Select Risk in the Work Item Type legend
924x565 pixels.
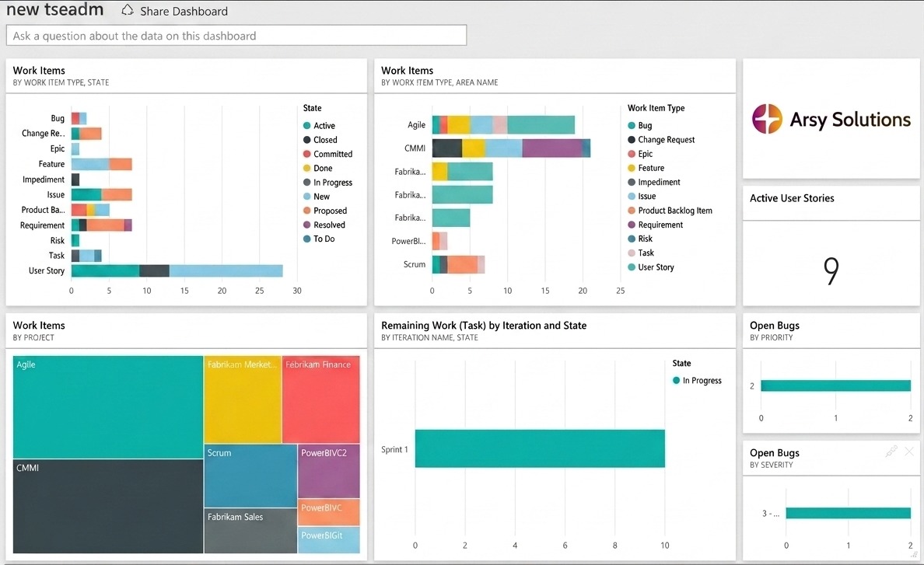640,239
